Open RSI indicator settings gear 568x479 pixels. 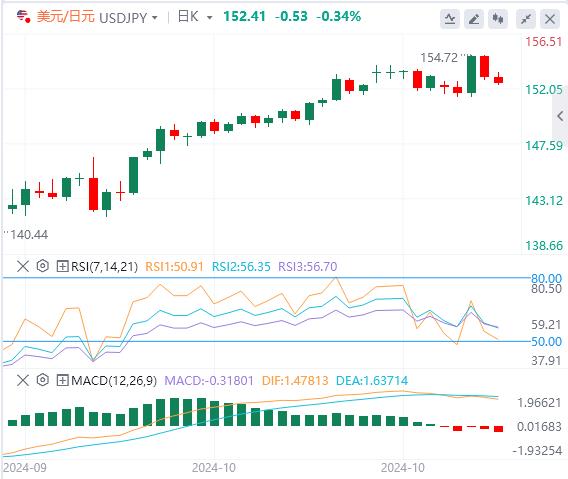tap(42, 266)
